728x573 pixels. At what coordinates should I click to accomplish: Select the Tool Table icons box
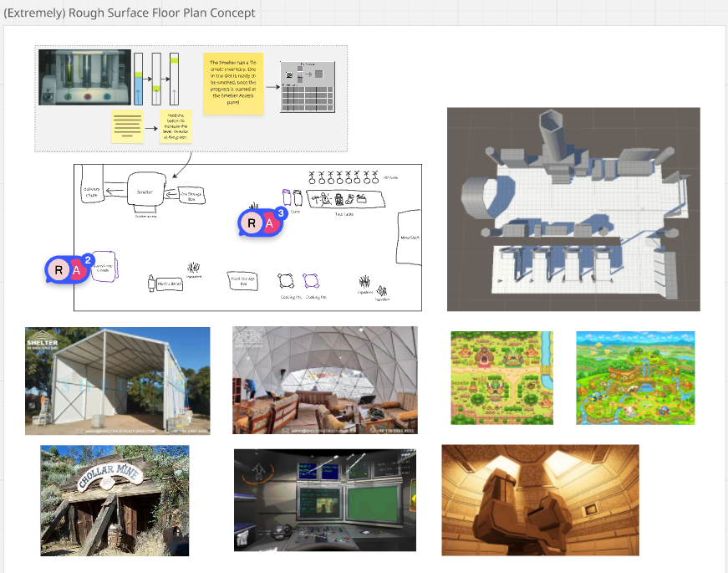pyautogui.click(x=346, y=199)
